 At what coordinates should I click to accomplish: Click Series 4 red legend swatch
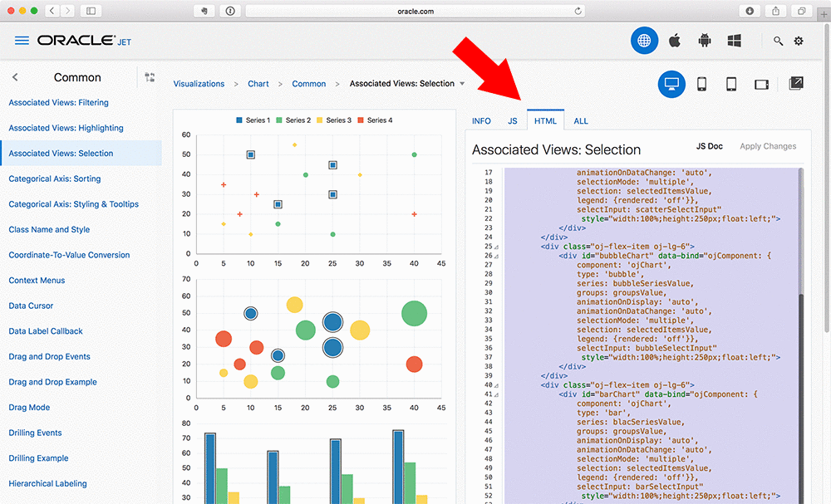(361, 120)
